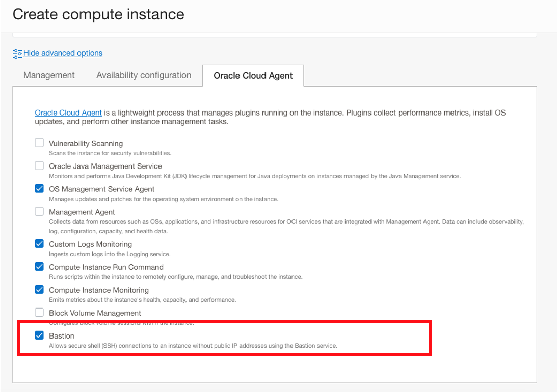Click 'Manages updates and patches' description text

point(164,199)
